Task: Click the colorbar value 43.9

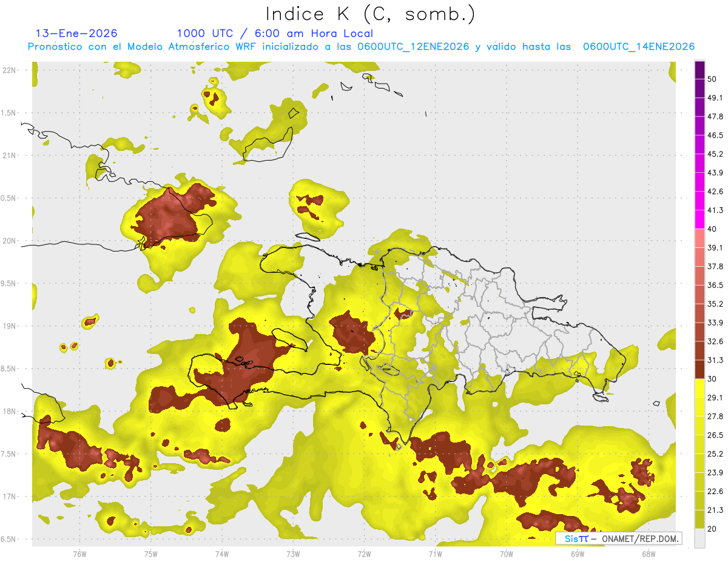Action: 715,173
